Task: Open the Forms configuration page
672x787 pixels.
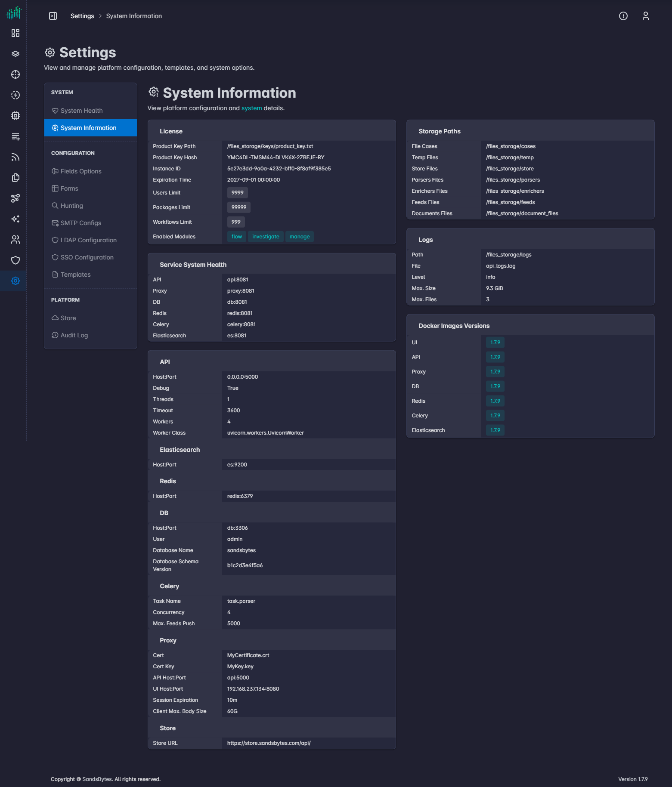Action: point(90,188)
